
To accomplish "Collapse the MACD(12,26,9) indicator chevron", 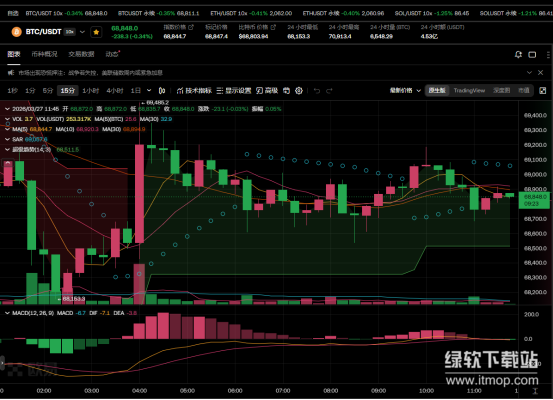I will point(7,313).
